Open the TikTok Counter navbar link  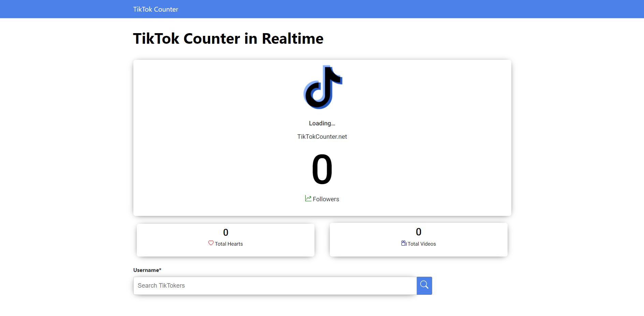coord(156,9)
